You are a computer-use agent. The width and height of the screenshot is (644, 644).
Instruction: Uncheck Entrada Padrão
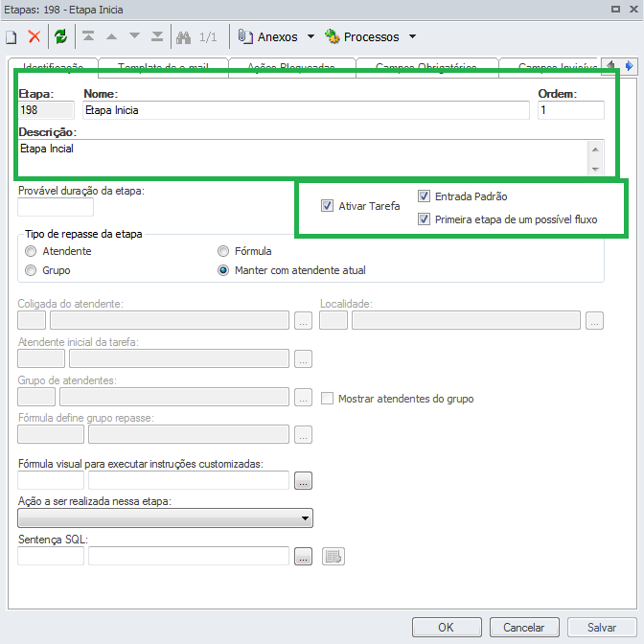424,195
